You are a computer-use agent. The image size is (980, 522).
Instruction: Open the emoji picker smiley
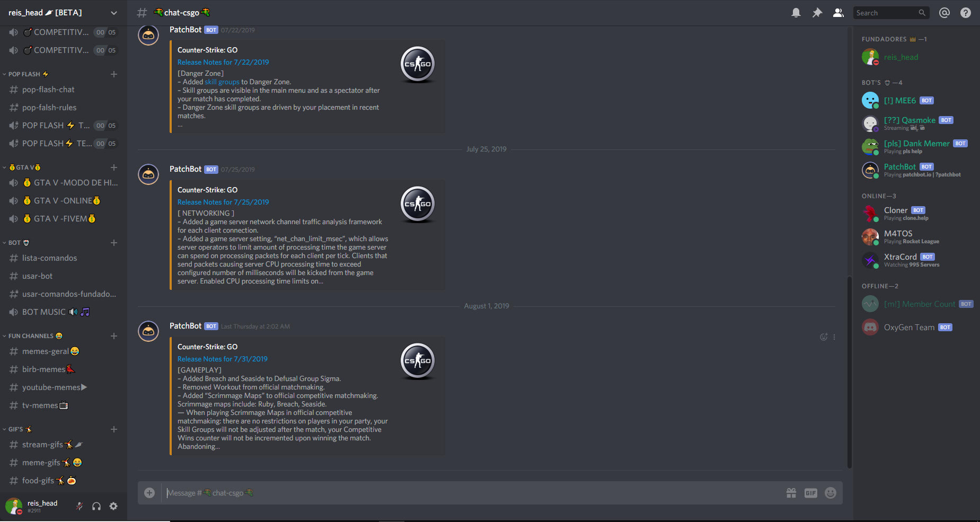tap(830, 493)
